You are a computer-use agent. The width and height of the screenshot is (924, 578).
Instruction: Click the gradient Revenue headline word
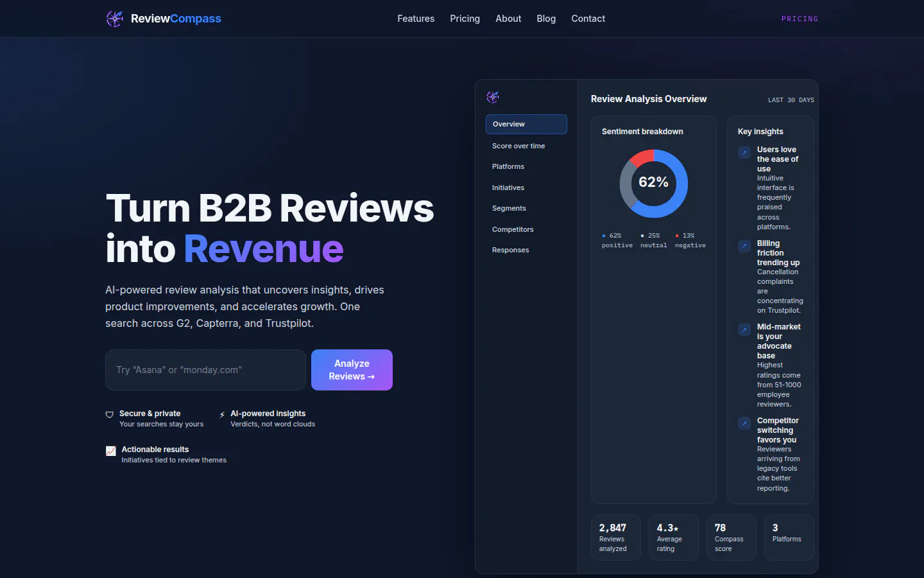click(x=264, y=249)
